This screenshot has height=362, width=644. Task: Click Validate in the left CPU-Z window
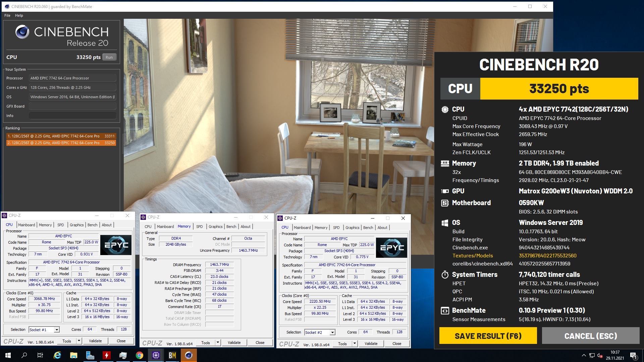[95, 341]
